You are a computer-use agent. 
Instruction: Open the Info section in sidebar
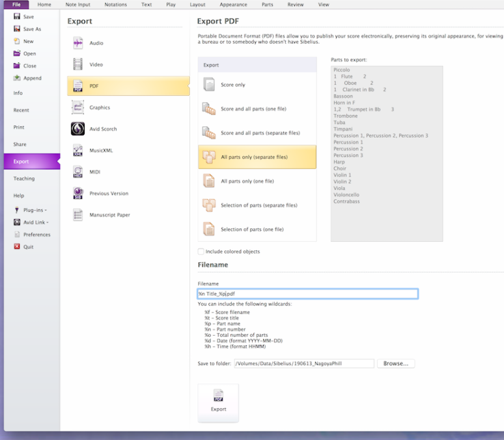click(18, 93)
